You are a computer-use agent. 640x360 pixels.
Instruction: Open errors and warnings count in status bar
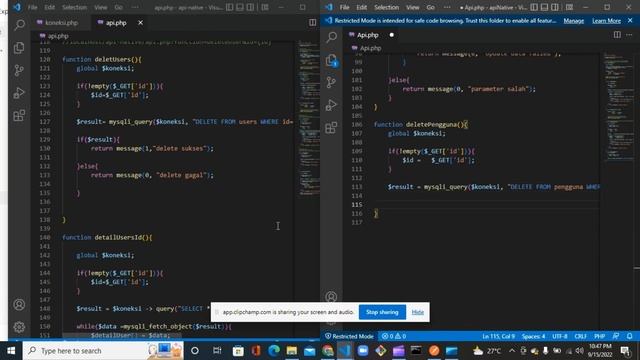pos(393,336)
